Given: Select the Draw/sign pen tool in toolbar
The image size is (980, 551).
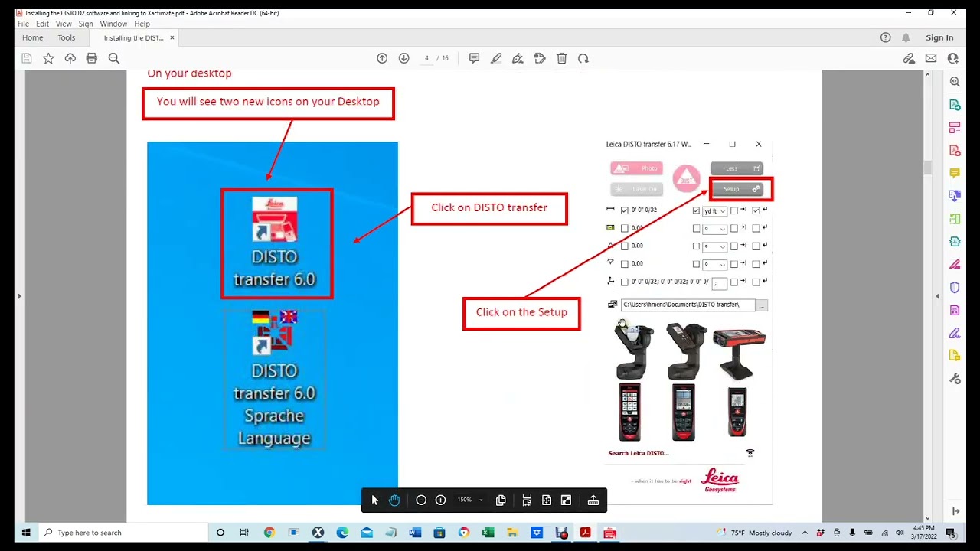Looking at the screenshot, I should (518, 58).
